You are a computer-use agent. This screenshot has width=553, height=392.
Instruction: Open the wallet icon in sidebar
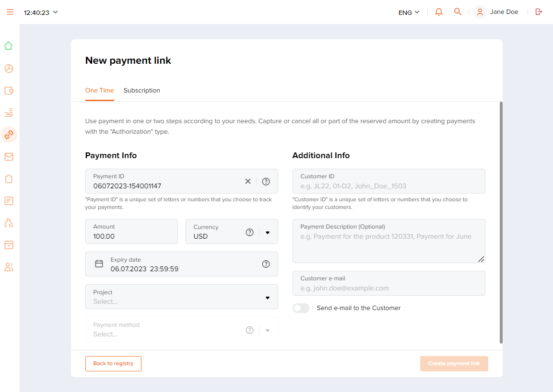tap(9, 91)
